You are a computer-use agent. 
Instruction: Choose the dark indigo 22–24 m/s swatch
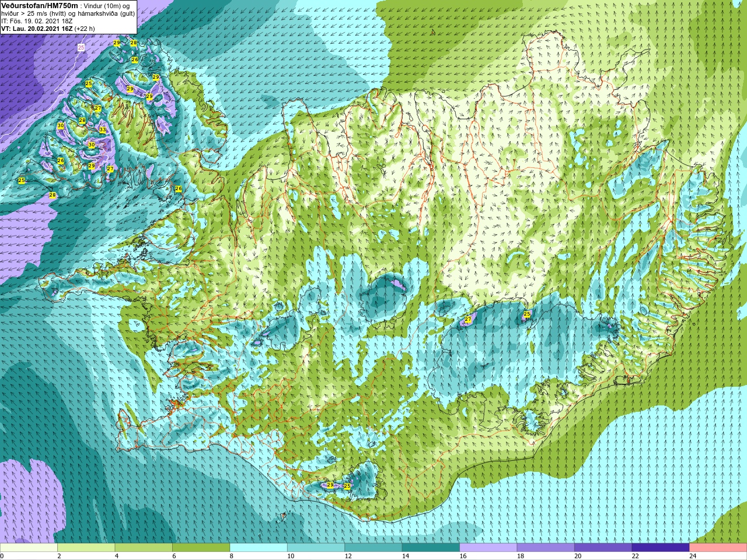pos(661,548)
